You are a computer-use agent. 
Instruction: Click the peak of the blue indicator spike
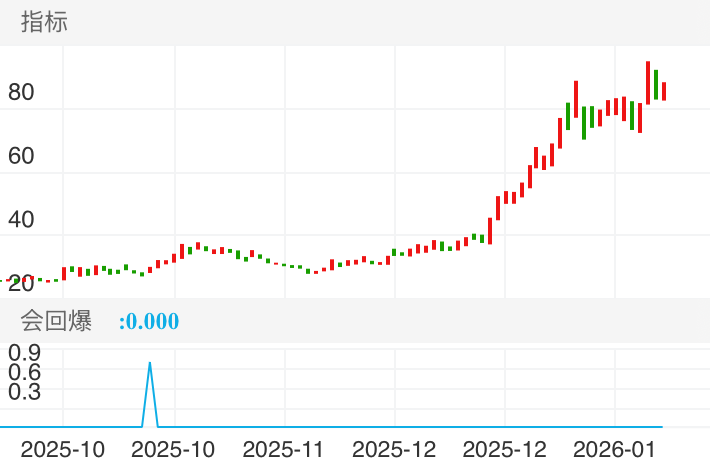point(150,364)
